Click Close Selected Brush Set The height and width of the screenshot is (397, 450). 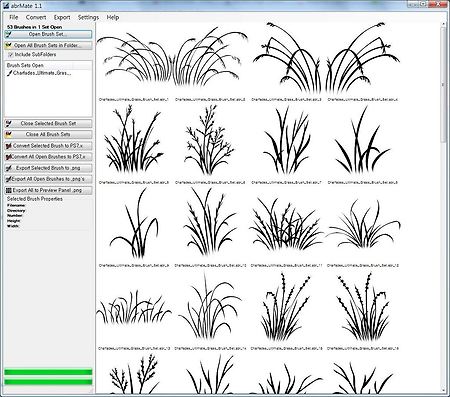tap(48, 123)
